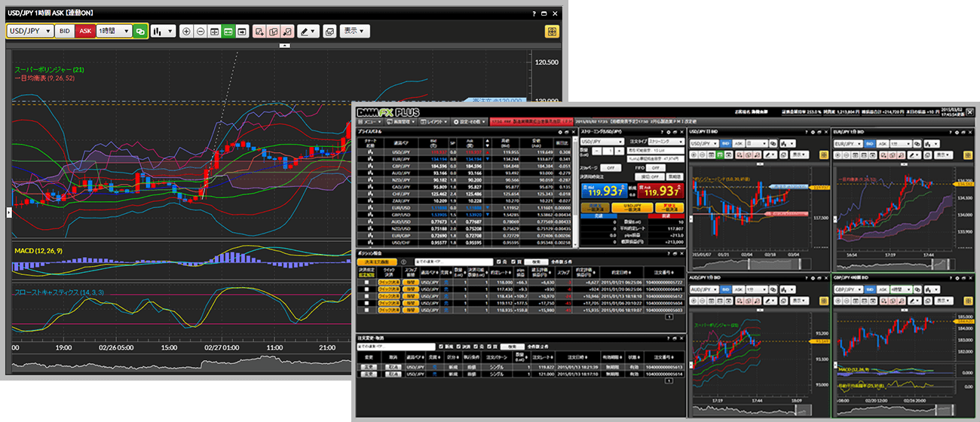Image resolution: width=980 pixels, height=422 pixels.
Task: Increase lot quantity with the plus stepper
Action: point(620,151)
